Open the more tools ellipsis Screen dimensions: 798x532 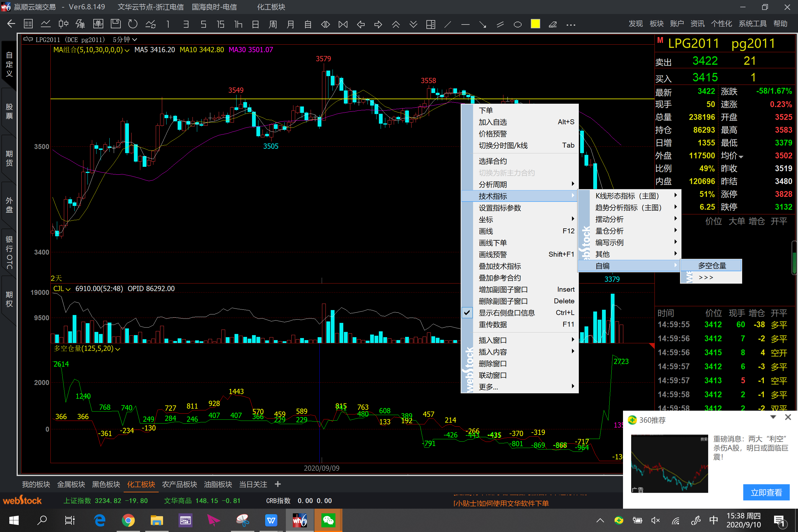click(571, 24)
